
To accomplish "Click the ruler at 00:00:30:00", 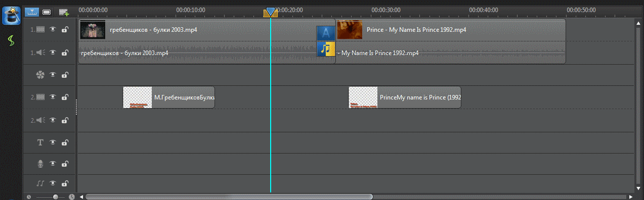I will click(386, 10).
